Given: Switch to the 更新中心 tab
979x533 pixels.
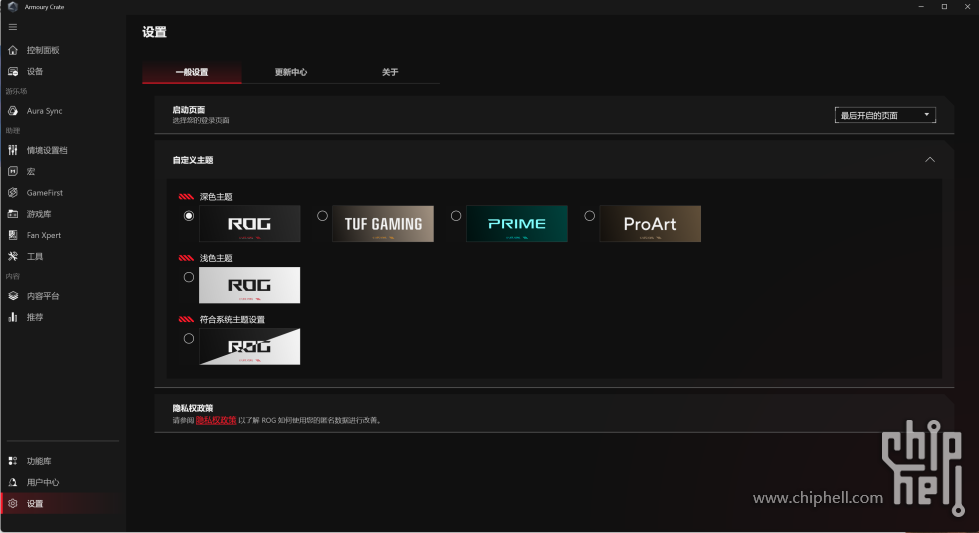Looking at the screenshot, I should click(x=291, y=72).
